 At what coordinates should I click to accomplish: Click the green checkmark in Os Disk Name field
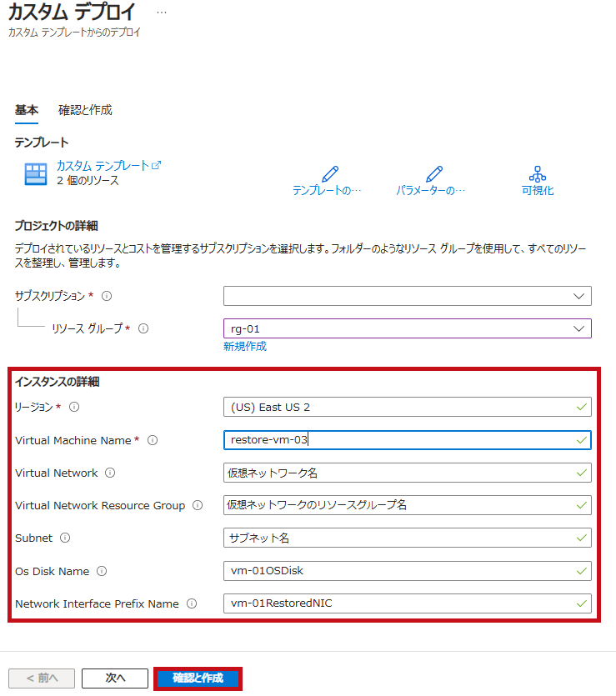pos(581,571)
